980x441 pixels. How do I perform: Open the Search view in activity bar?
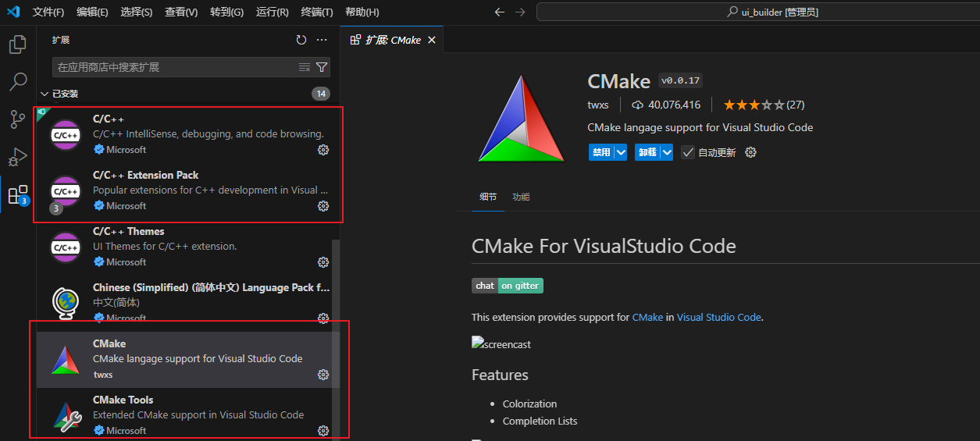[x=17, y=81]
